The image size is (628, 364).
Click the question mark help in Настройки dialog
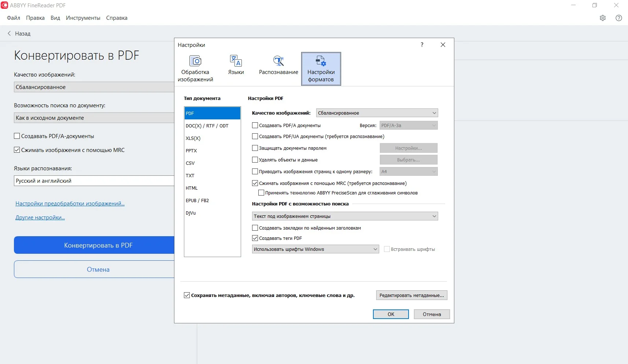click(x=422, y=45)
